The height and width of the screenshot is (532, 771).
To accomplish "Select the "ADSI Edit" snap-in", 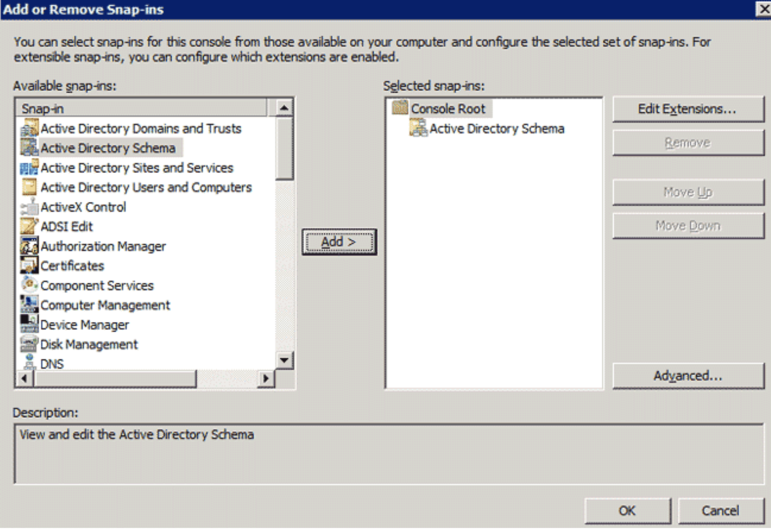I will click(x=67, y=226).
